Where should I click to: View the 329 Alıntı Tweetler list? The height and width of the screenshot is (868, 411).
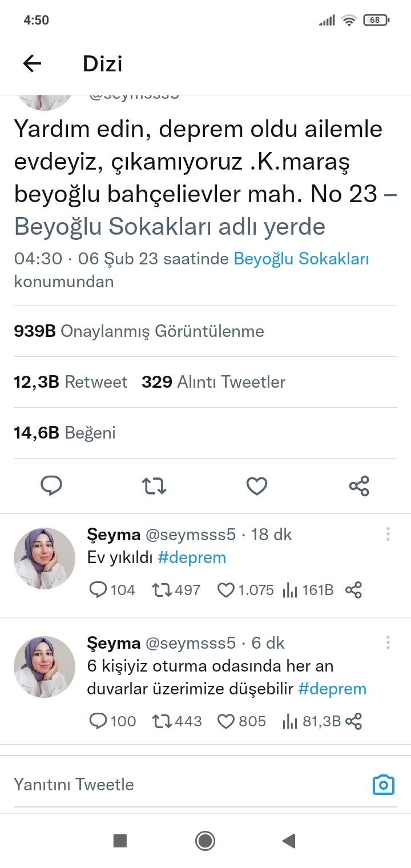click(213, 382)
